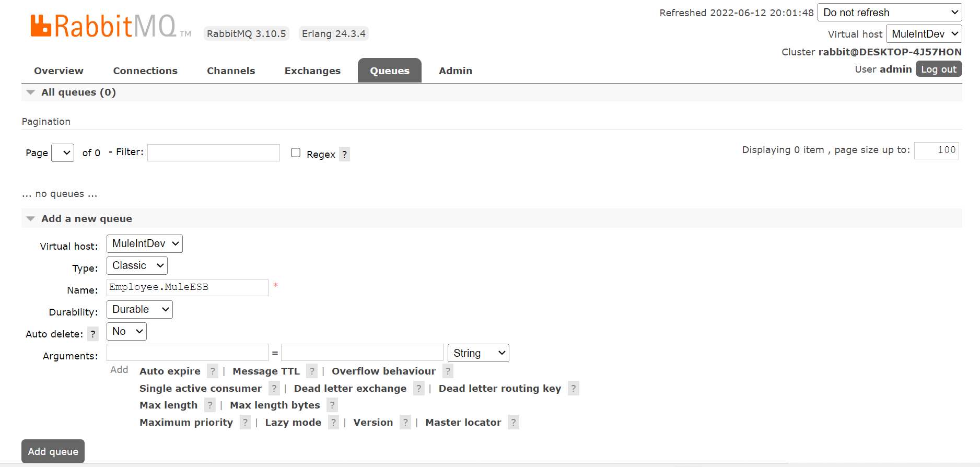Open the Auto delete dropdown

[126, 331]
